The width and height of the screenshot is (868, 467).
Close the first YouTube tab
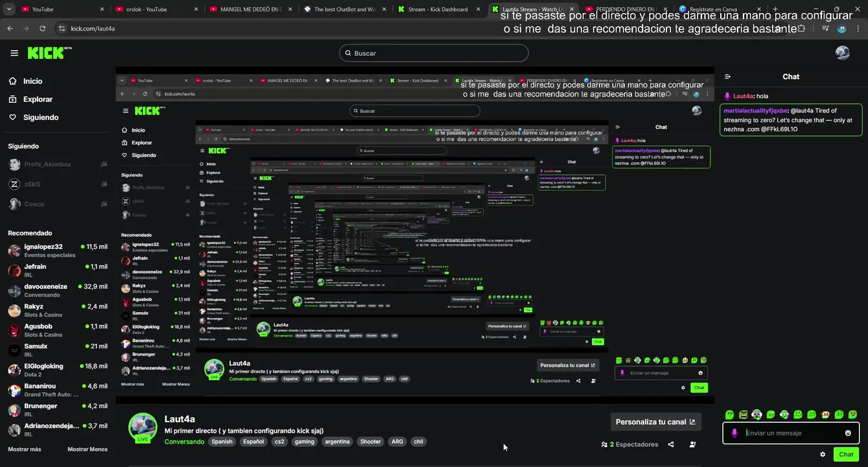(x=102, y=9)
